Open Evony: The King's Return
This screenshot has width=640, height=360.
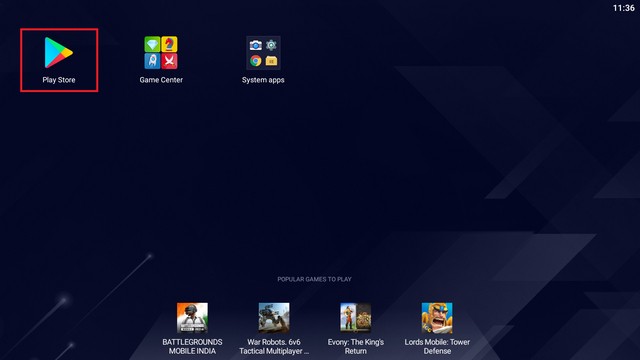coord(356,318)
